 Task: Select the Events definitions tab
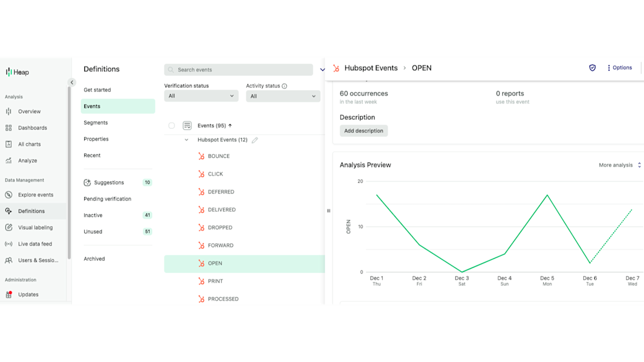point(118,106)
